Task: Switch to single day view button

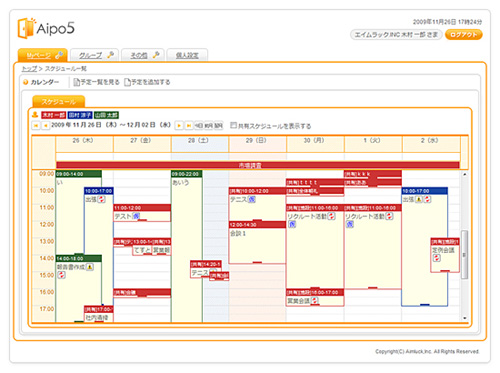Action: point(199,126)
